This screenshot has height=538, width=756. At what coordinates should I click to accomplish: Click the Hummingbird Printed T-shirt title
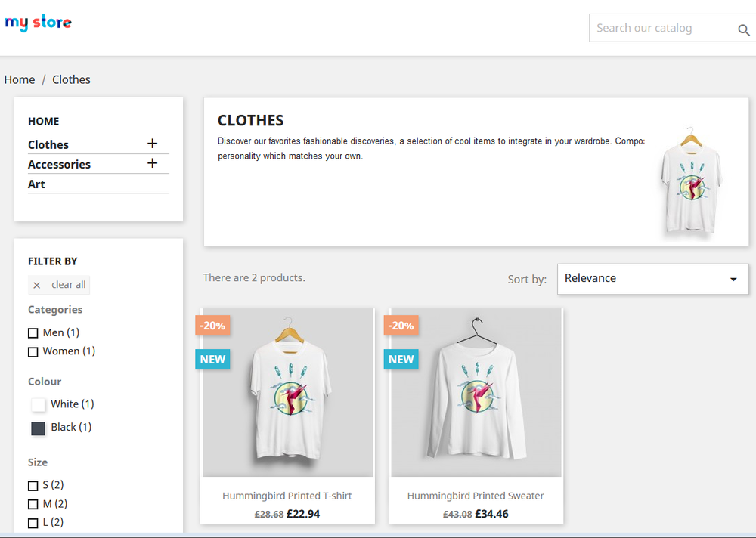pos(287,496)
